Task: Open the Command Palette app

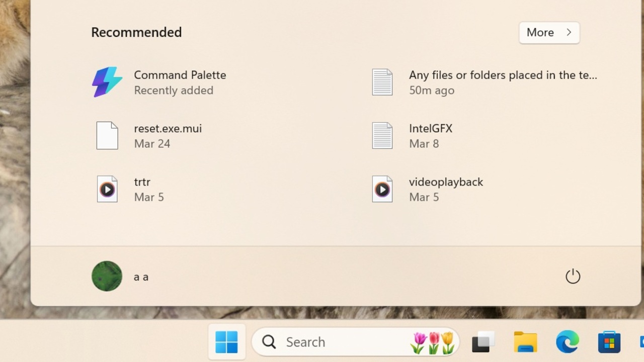Action: (180, 82)
